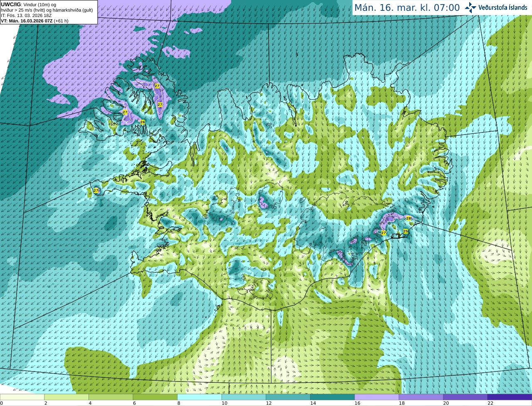Click the yellow 25 gust marker

tap(406, 231)
